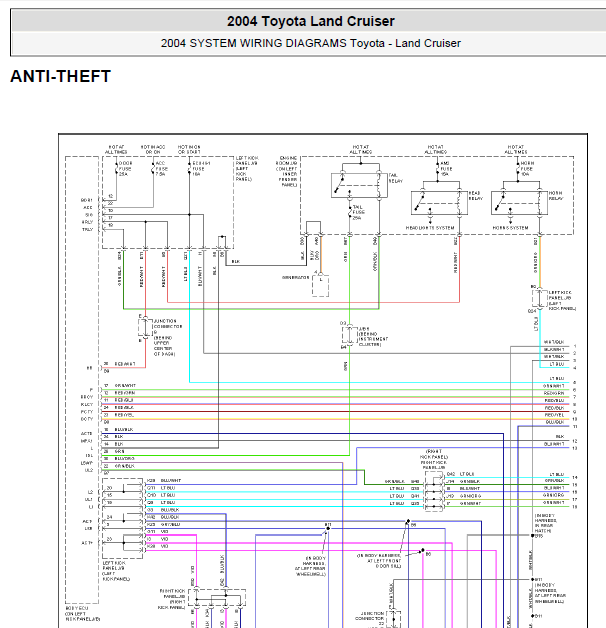Click the dashed GENERATOR component box
Screen dimensions: 606x628
click(x=320, y=285)
